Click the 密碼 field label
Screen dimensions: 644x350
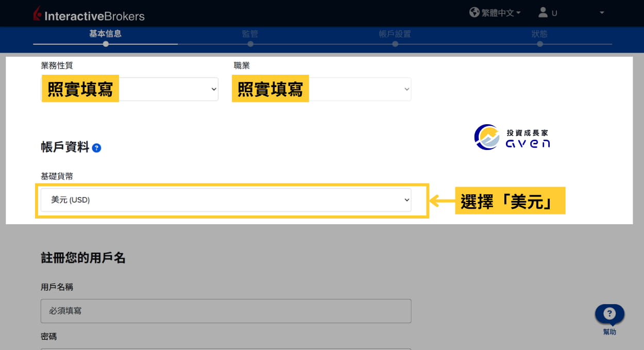(49, 337)
